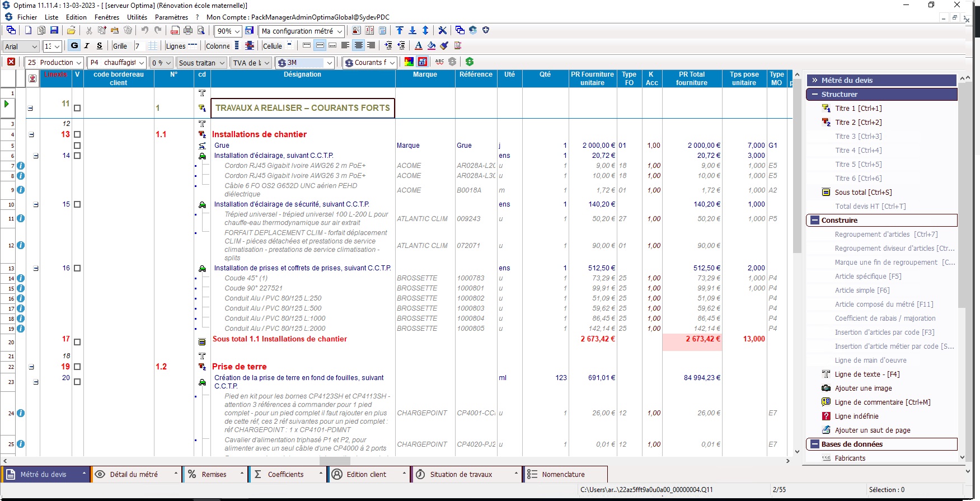Run the ABC spell check icon
The image size is (980, 501).
(439, 62)
